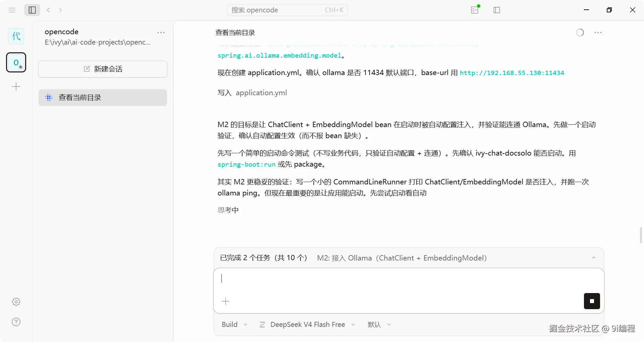The image size is (644, 342).
Task: Click the project path E:\ivy\ai text
Action: (x=98, y=42)
